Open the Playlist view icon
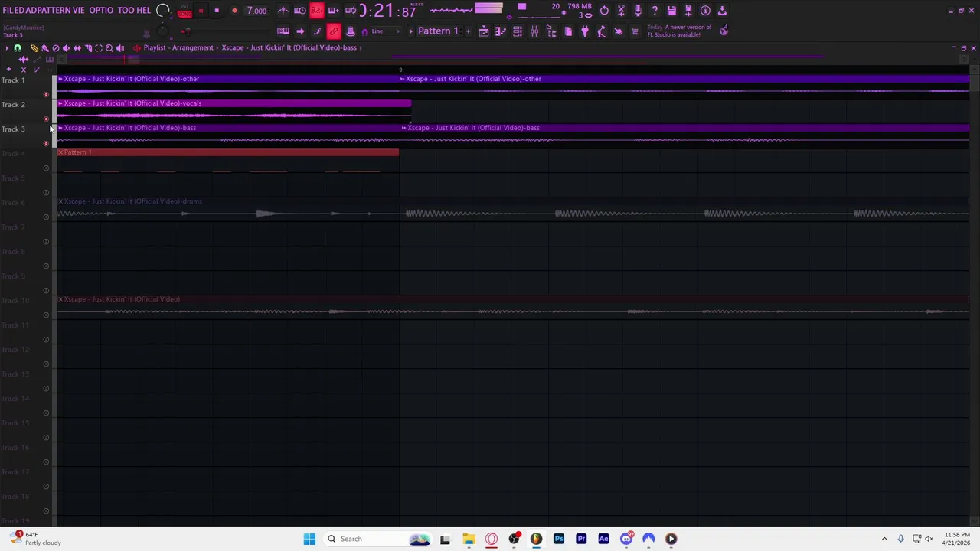This screenshot has width=980, height=551. pos(484,31)
